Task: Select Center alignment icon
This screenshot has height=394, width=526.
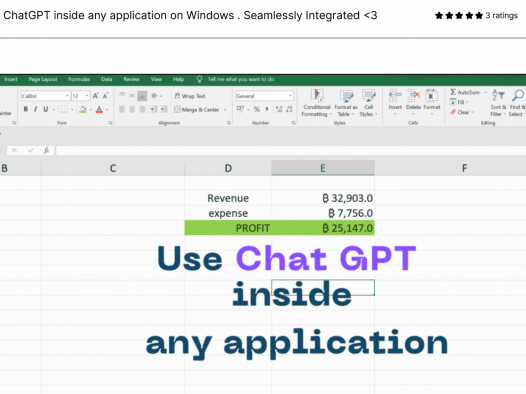Action: (132, 109)
